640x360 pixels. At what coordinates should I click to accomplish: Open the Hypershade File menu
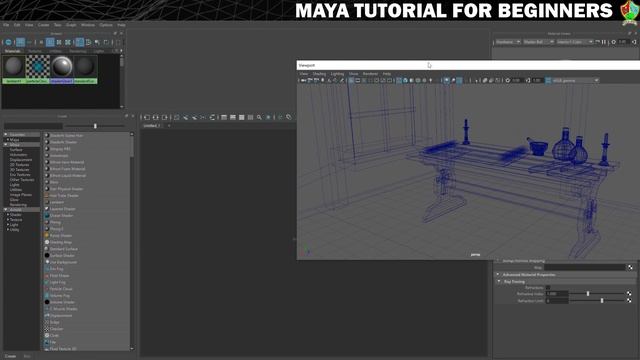tap(6, 25)
